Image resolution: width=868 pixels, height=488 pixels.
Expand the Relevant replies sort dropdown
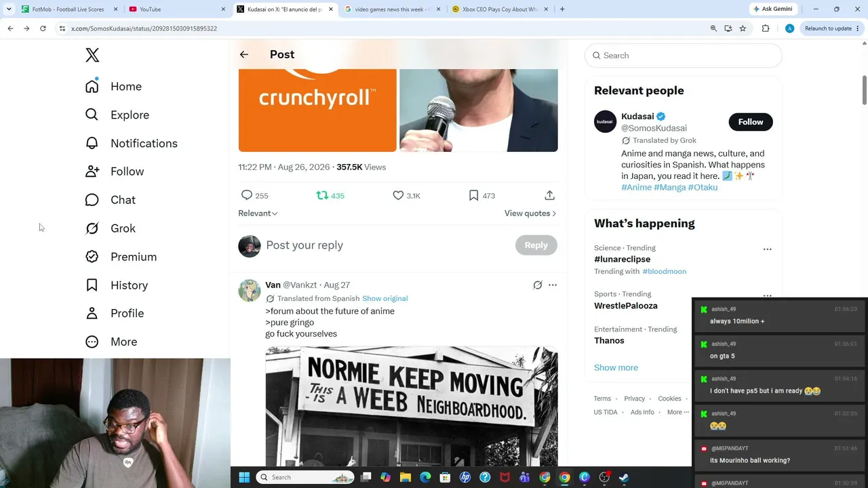click(x=258, y=213)
